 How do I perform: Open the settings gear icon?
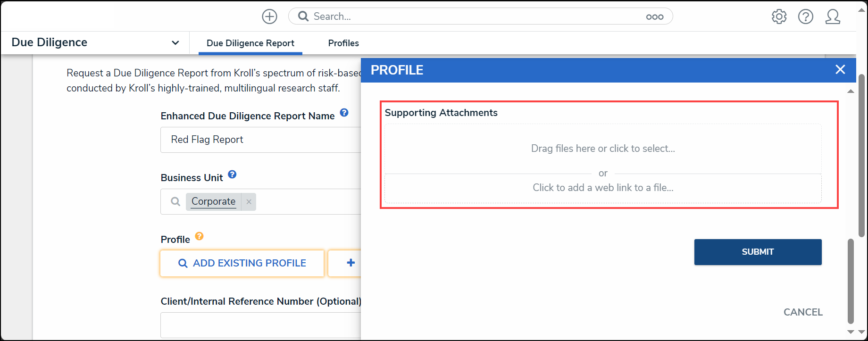[779, 17]
